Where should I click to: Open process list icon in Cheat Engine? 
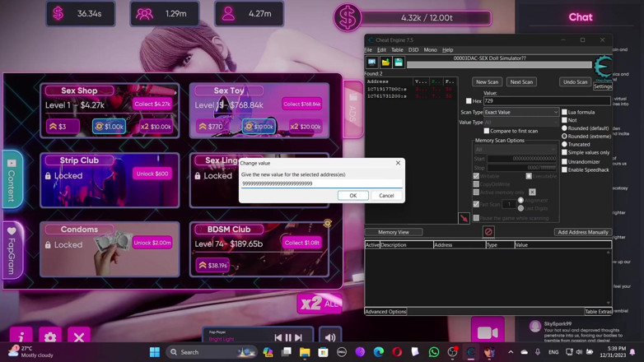point(371,63)
